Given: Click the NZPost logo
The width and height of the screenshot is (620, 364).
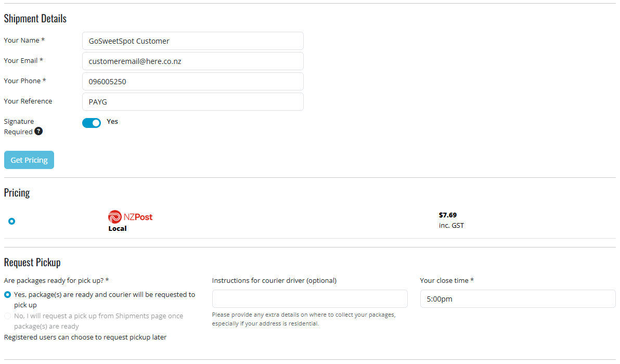Looking at the screenshot, I should coord(130,217).
